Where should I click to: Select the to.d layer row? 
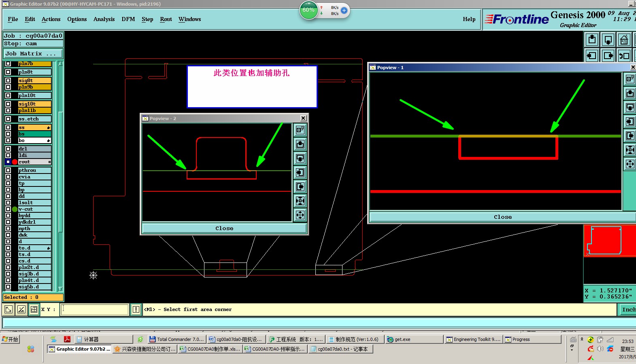(34, 248)
